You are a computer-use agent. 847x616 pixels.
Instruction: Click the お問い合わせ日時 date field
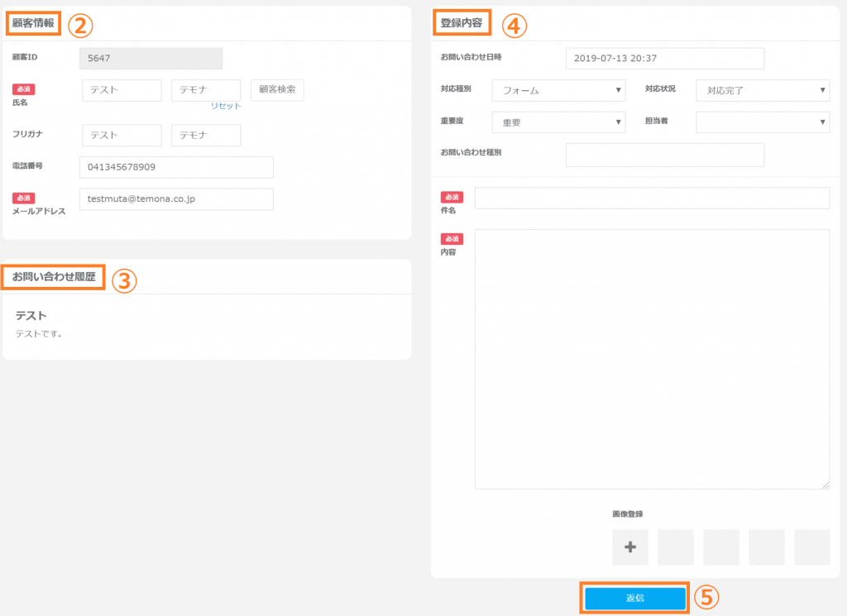coord(664,59)
